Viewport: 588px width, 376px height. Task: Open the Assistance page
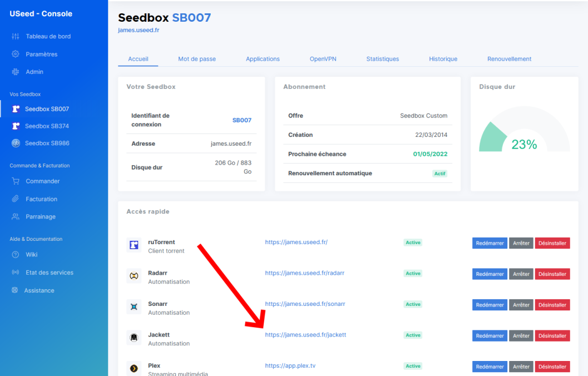(39, 290)
